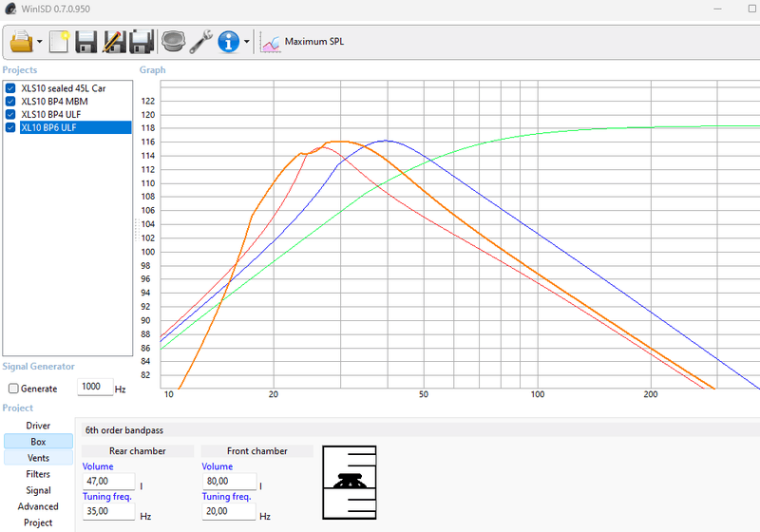
Task: Toggle the XLS10 BP4 MBM checkbox
Action: tap(11, 102)
